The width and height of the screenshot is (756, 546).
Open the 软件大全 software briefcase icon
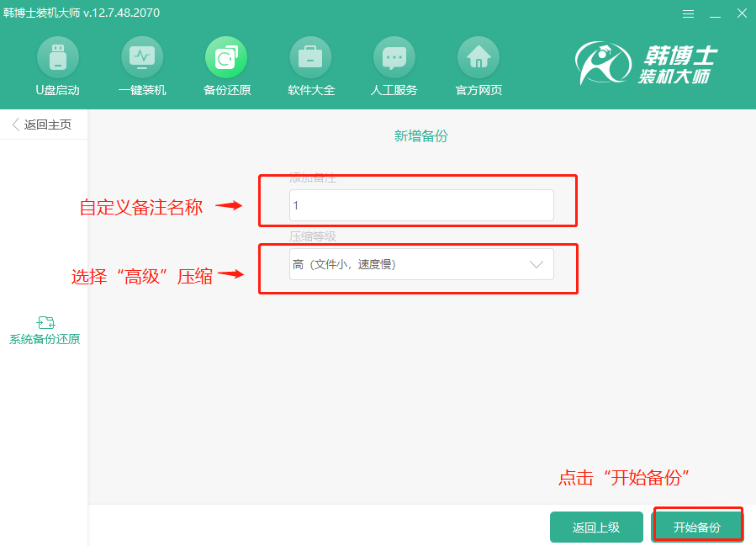click(310, 57)
